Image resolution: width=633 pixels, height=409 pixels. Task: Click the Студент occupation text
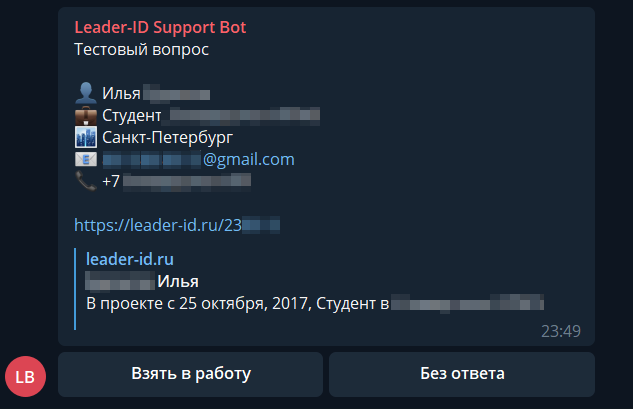coord(132,115)
